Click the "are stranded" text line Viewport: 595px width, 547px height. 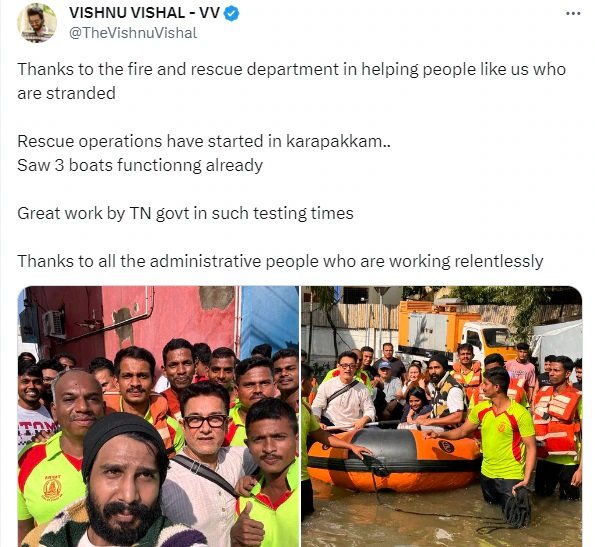pos(66,93)
